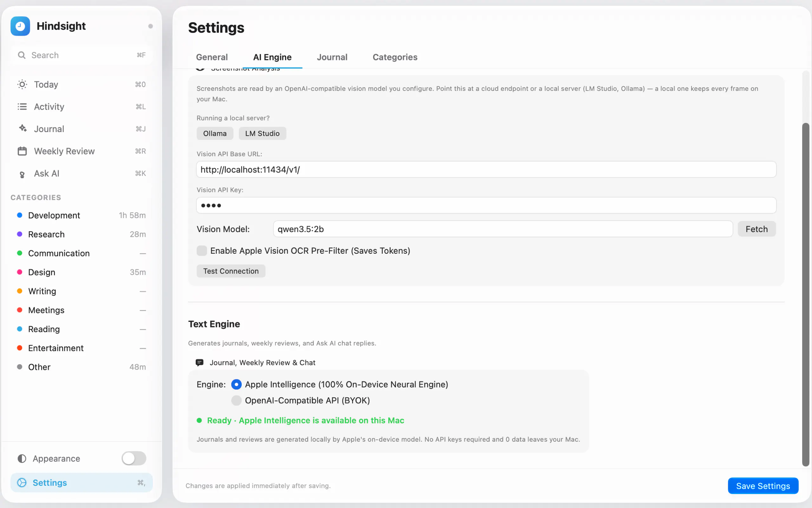Click the settings vertical scrollbar
Screen dimensions: 812x508
(x=806, y=294)
